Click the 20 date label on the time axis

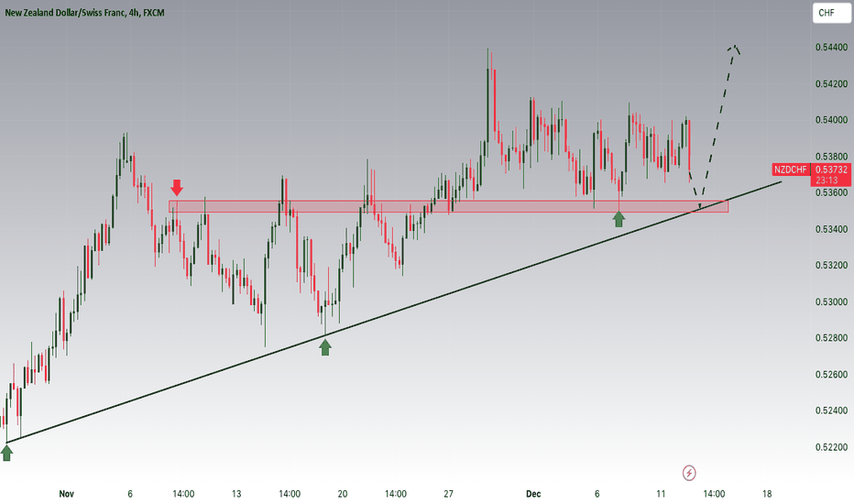click(x=343, y=494)
